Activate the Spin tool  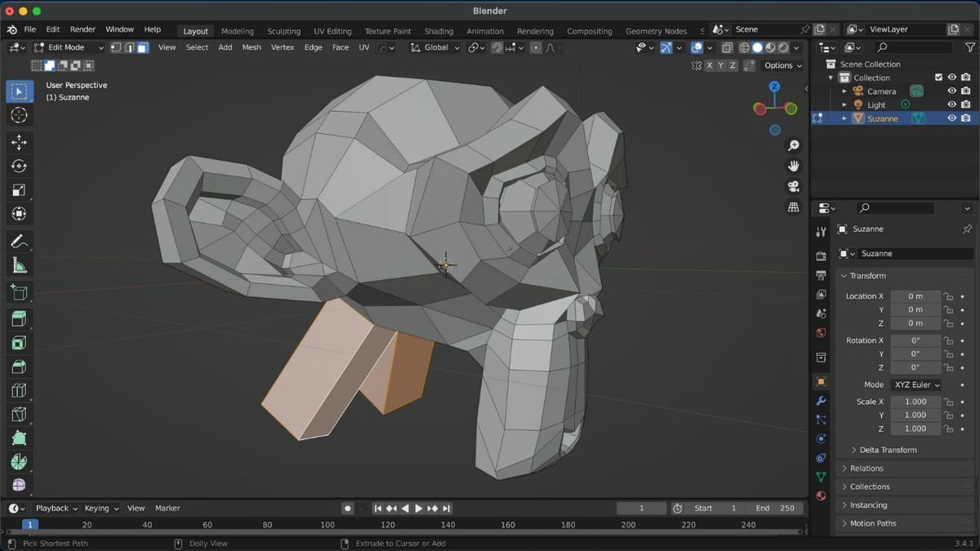20,462
